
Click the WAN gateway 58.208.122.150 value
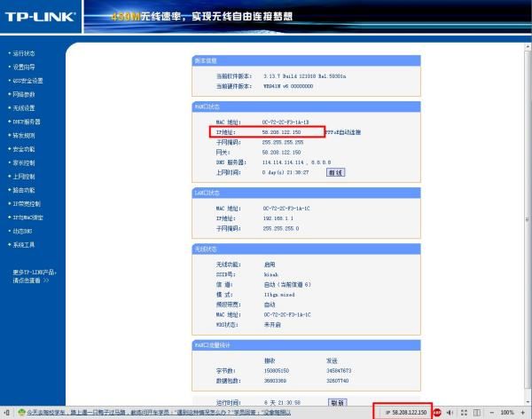(281, 152)
